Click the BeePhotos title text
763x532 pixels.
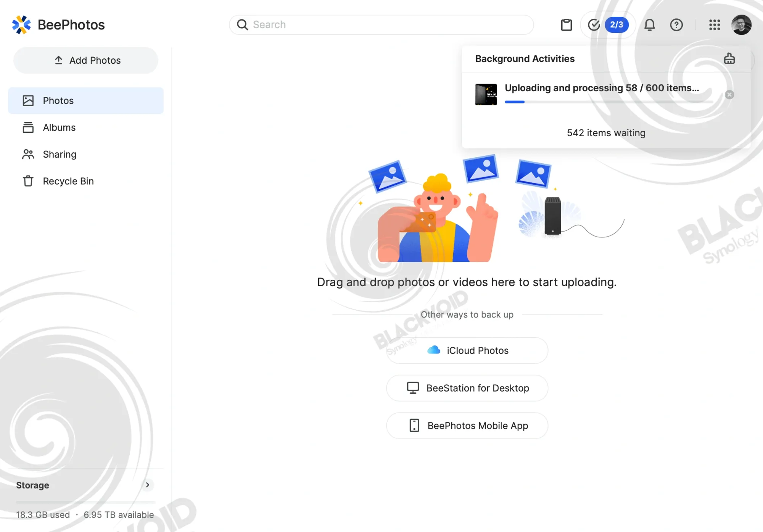pos(71,25)
